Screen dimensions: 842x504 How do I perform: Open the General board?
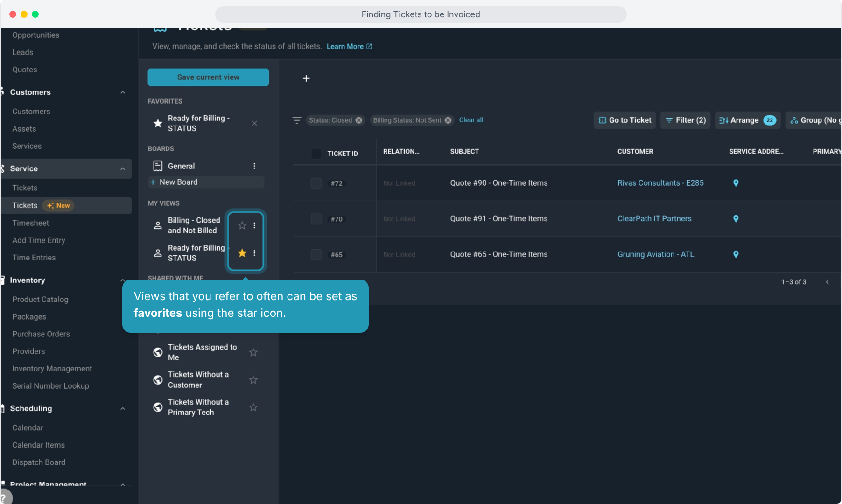point(181,166)
